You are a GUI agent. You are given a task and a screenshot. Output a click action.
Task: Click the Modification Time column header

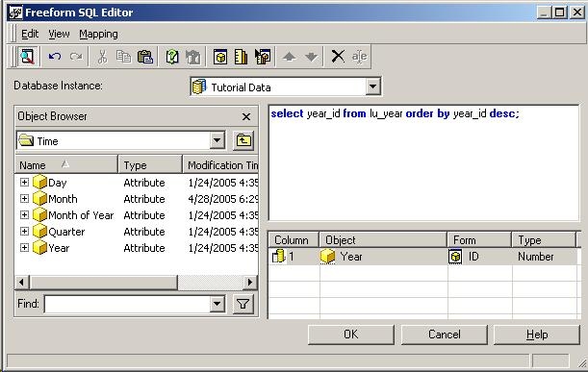point(220,164)
